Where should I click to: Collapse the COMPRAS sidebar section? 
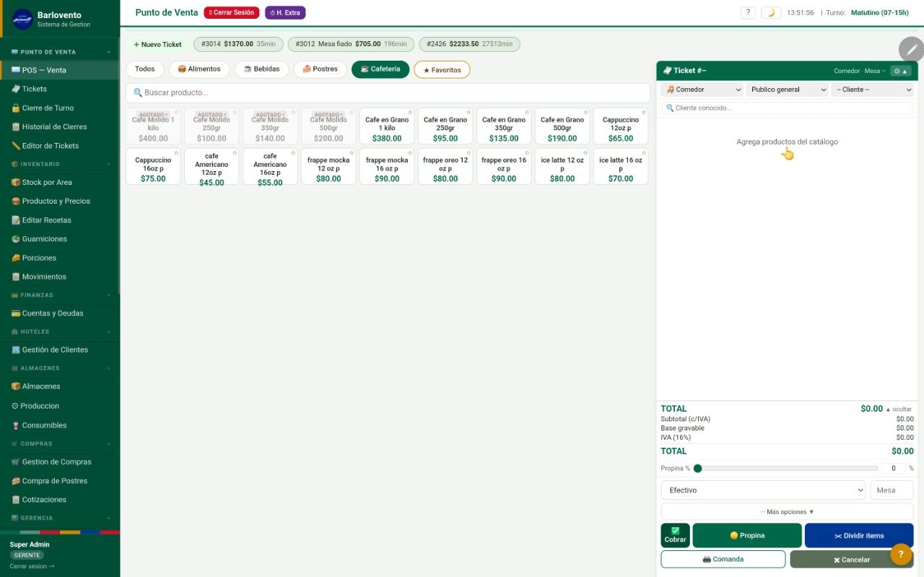(59, 443)
